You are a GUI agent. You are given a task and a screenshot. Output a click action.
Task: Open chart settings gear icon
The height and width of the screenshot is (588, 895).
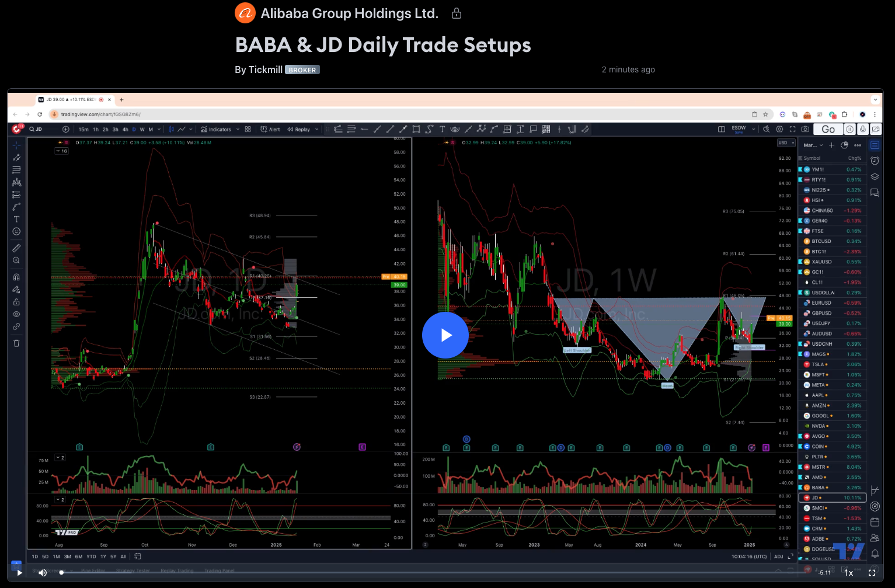pos(779,129)
